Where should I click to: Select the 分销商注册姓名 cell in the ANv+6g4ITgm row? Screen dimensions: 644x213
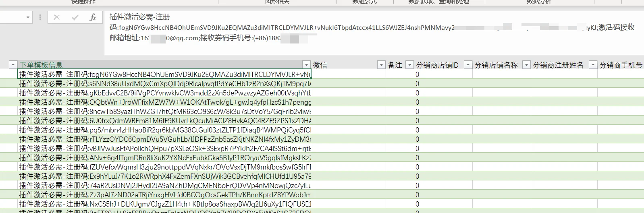564,157
